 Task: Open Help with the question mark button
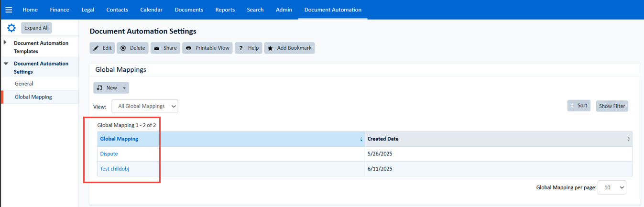248,48
